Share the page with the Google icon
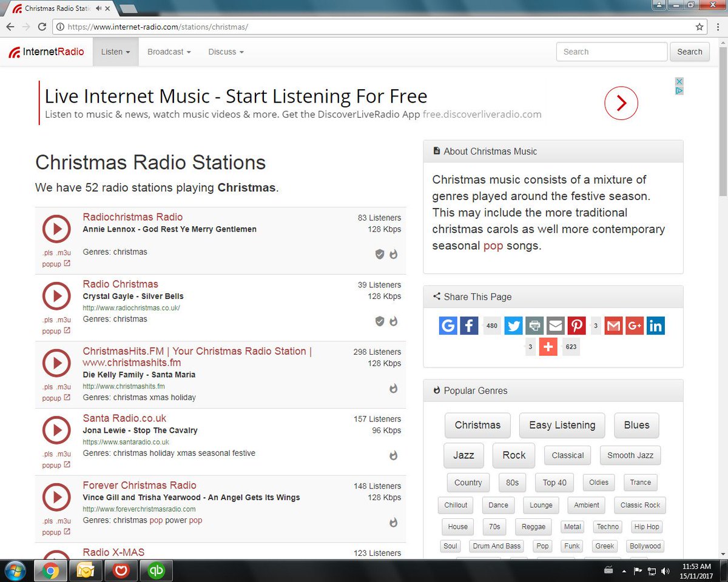The image size is (728, 582). pyautogui.click(x=448, y=326)
